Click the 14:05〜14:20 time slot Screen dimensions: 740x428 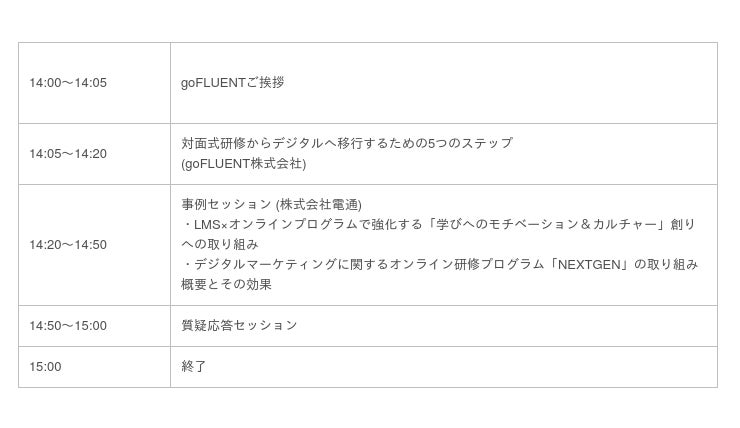[68, 154]
